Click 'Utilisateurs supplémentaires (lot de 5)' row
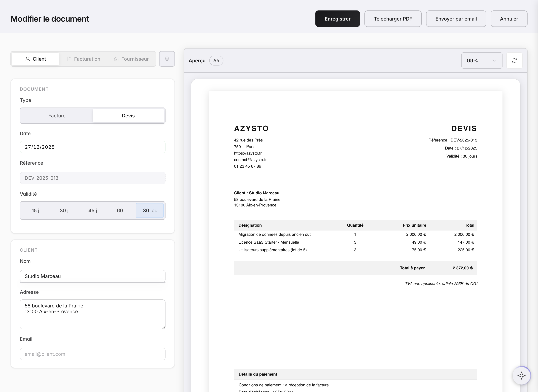The width and height of the screenshot is (538, 392). 356,250
